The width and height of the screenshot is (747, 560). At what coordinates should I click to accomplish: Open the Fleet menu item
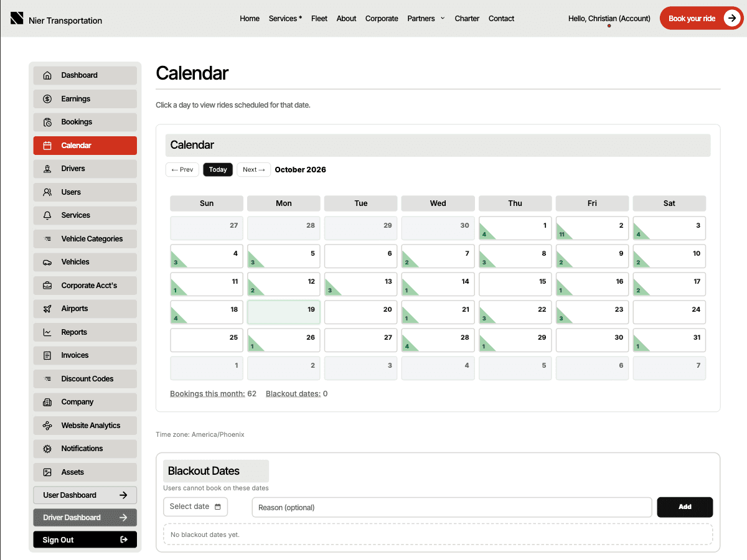[319, 19]
